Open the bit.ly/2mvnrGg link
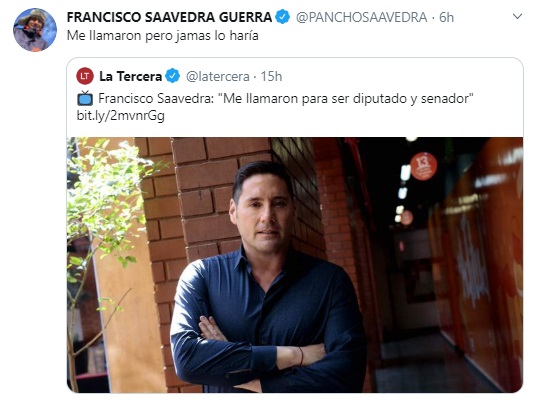 coord(121,115)
